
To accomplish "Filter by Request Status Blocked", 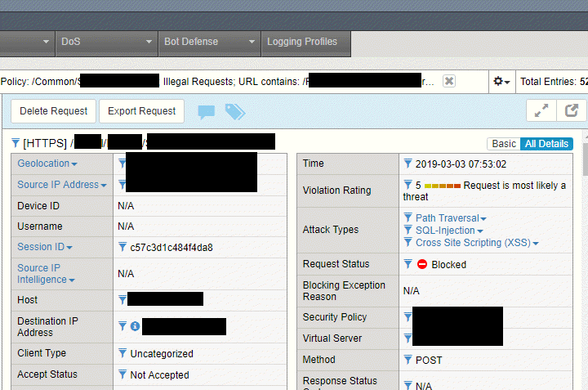I will (408, 264).
